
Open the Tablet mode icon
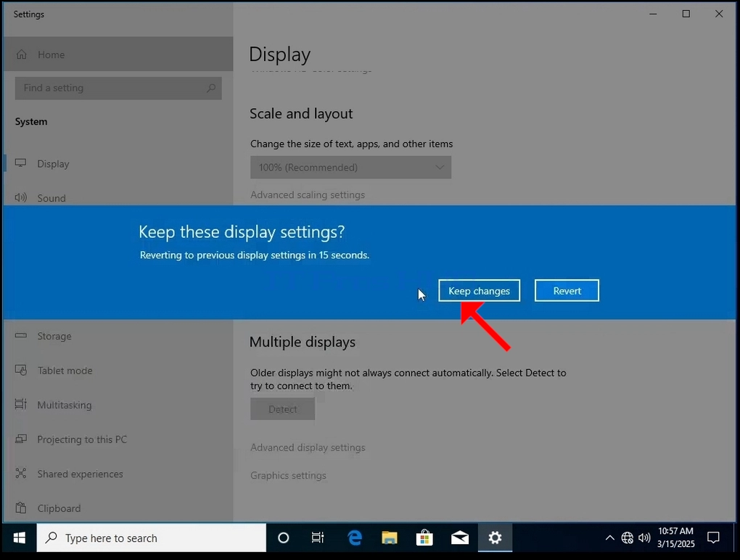click(x=21, y=370)
